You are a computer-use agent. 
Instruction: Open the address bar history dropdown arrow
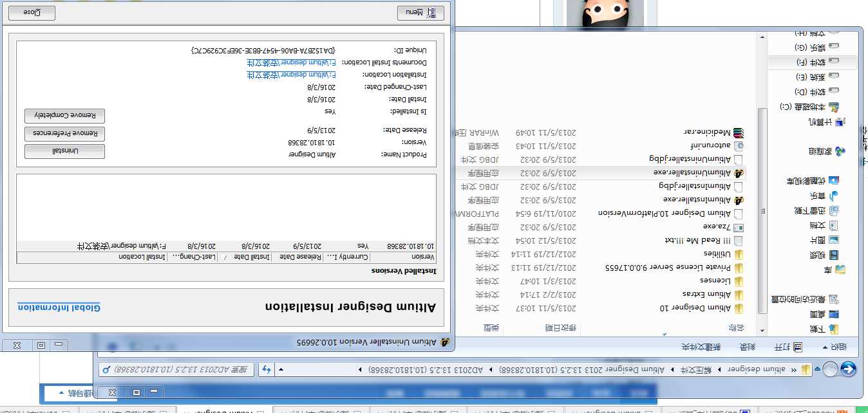[281, 370]
